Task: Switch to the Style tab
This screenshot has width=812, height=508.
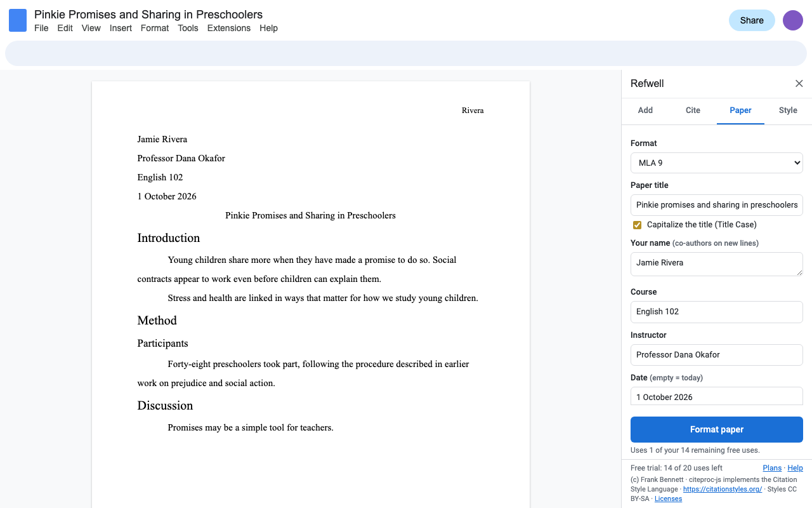Action: coord(788,110)
